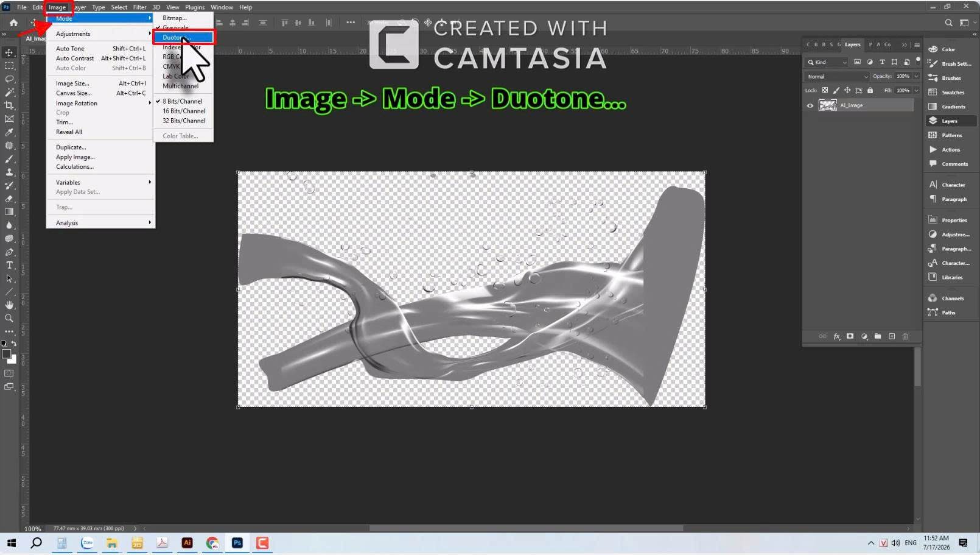Image resolution: width=980 pixels, height=555 pixels.
Task: Choose 32 Bits/Channel mode
Action: click(x=184, y=121)
